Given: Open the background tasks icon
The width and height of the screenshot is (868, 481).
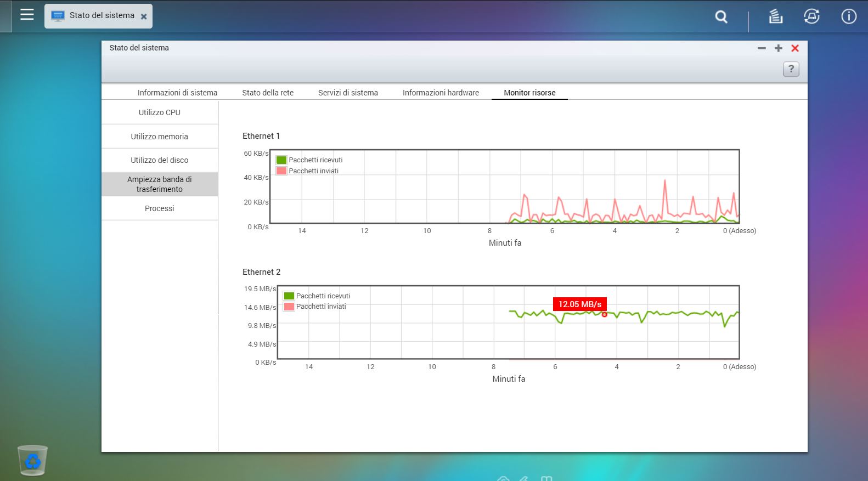Looking at the screenshot, I should tap(775, 17).
